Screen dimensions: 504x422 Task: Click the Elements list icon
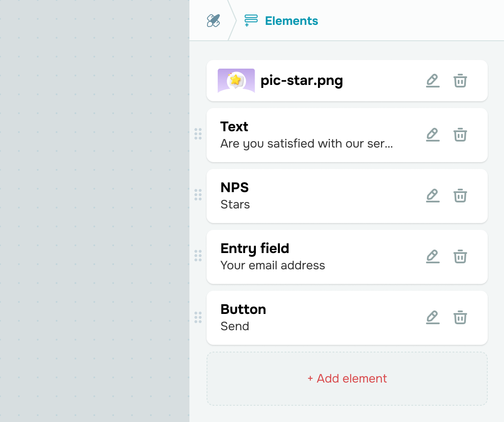[251, 21]
